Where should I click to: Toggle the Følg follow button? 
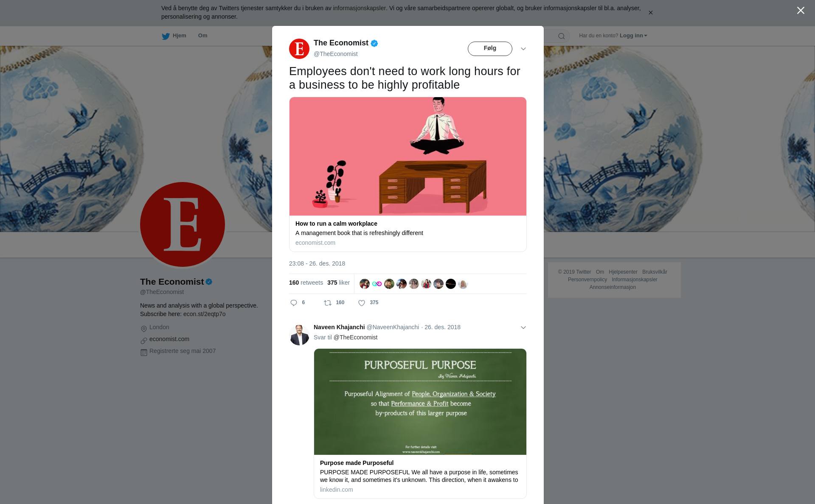[x=490, y=49]
